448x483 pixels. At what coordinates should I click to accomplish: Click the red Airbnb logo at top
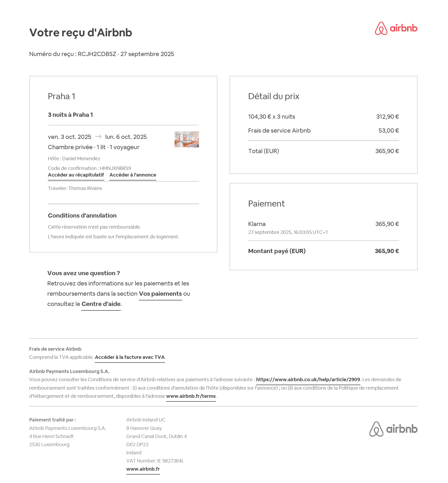[396, 28]
